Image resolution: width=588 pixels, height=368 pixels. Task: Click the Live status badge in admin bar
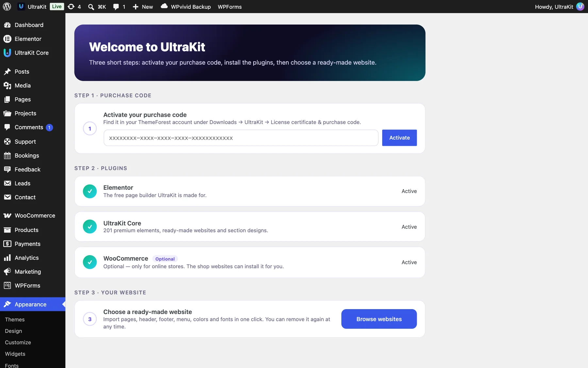tap(57, 7)
